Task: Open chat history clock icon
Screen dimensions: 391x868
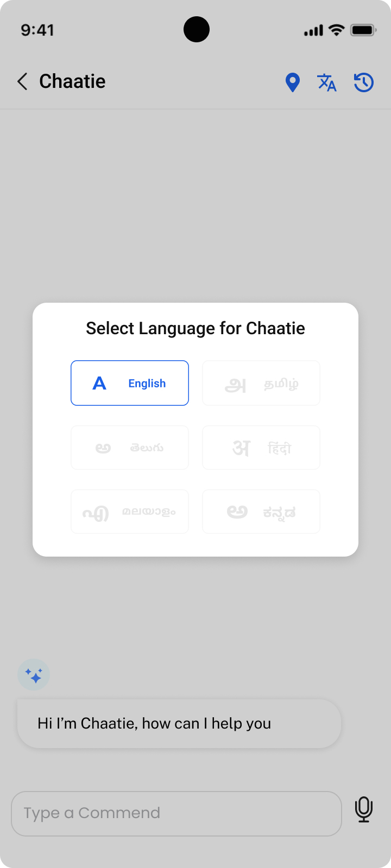Action: click(x=363, y=82)
